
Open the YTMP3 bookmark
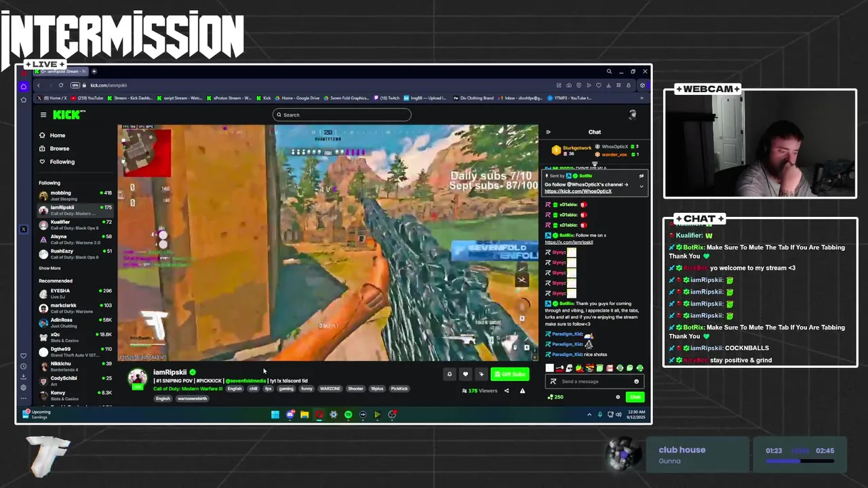pyautogui.click(x=570, y=98)
